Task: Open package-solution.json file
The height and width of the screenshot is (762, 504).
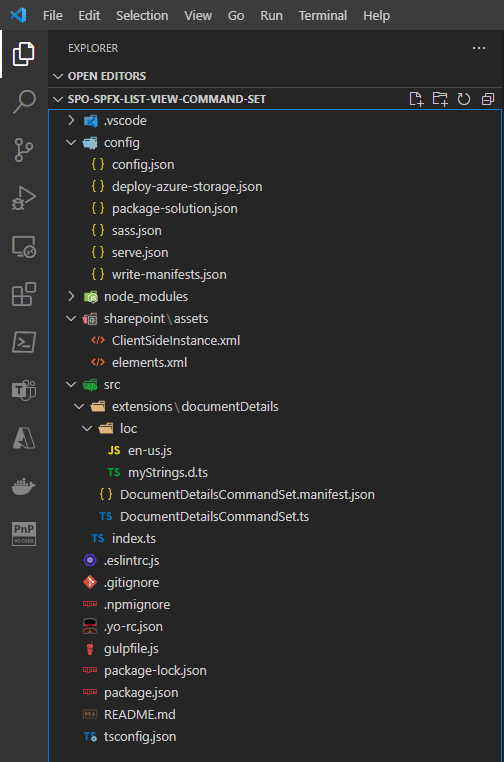Action: click(x=275, y=208)
